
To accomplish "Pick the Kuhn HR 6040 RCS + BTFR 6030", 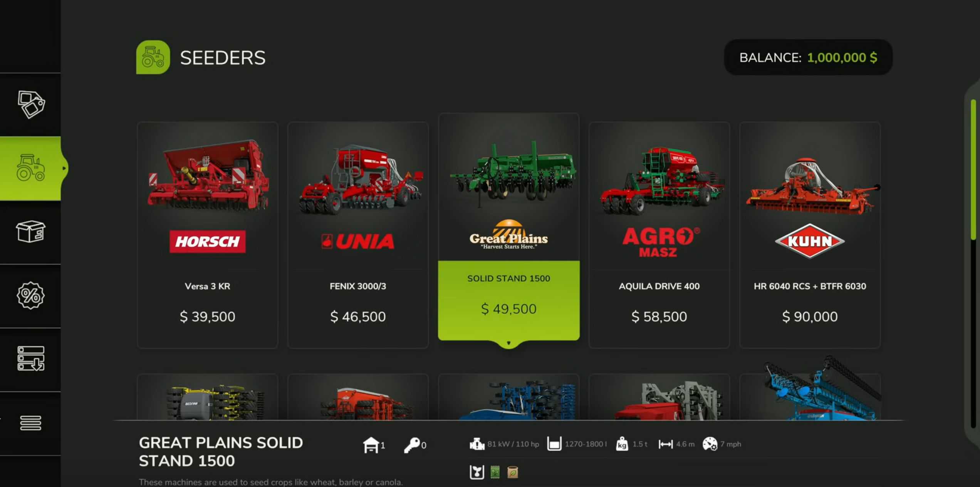I will pyautogui.click(x=810, y=235).
